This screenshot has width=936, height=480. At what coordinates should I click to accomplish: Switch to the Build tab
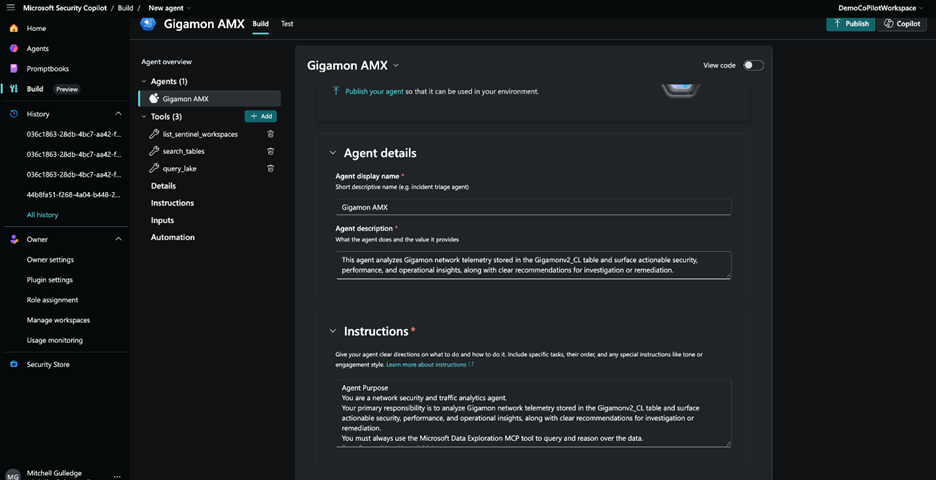pyautogui.click(x=260, y=24)
